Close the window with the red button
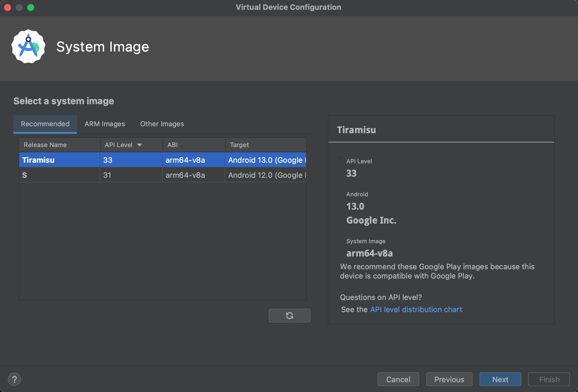Image resolution: width=578 pixels, height=392 pixels. coord(8,7)
